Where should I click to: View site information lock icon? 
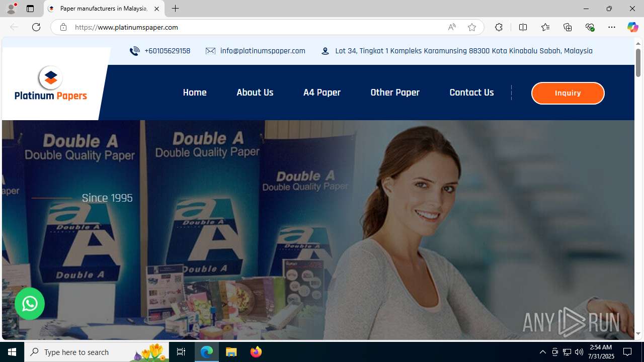point(63,27)
